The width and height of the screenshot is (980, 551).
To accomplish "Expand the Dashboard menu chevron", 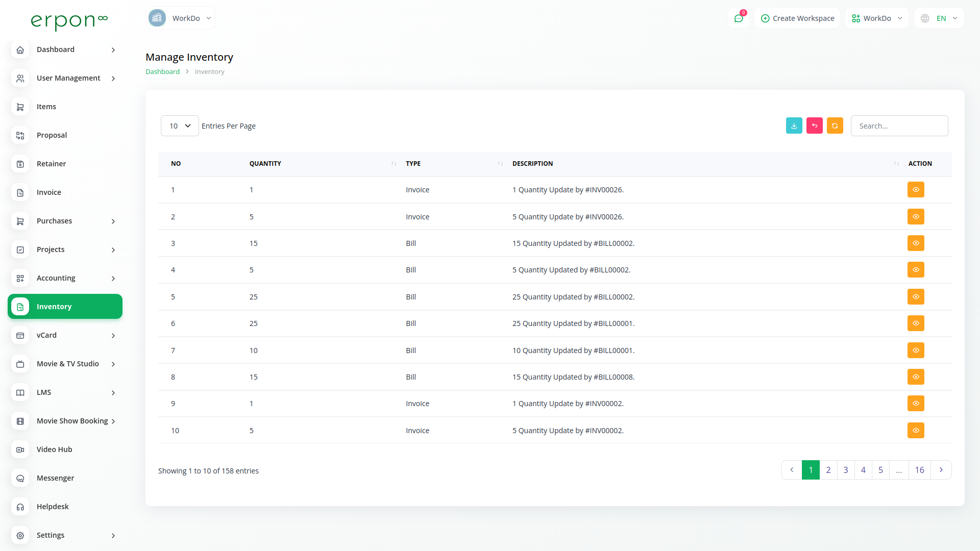I will point(113,50).
